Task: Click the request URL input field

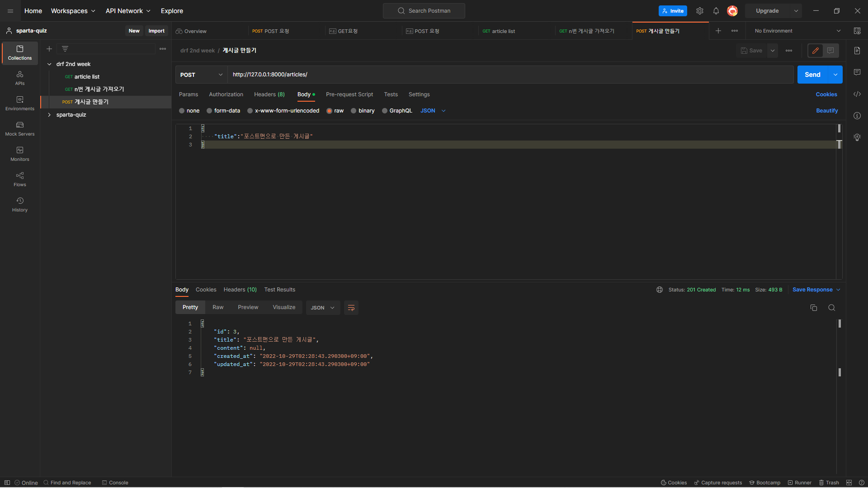Action: coord(510,75)
